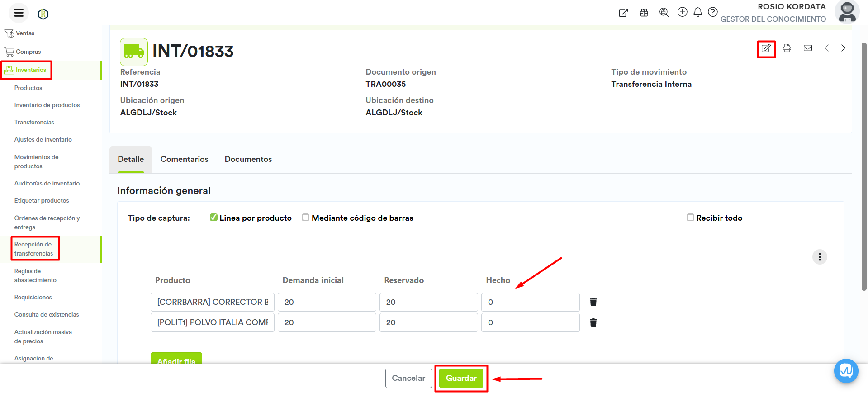This screenshot has height=393, width=868.
Task: Uncheck Linea por producto checkbox
Action: [x=213, y=218]
